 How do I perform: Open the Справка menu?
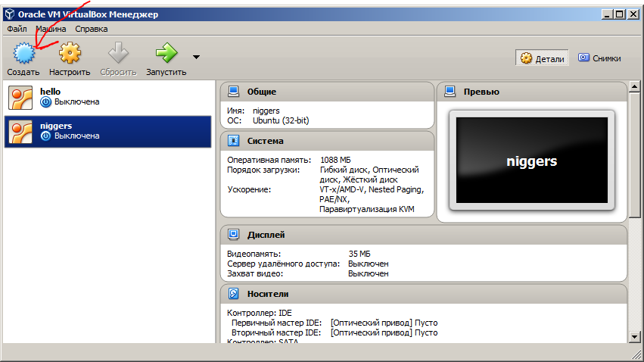(x=91, y=29)
